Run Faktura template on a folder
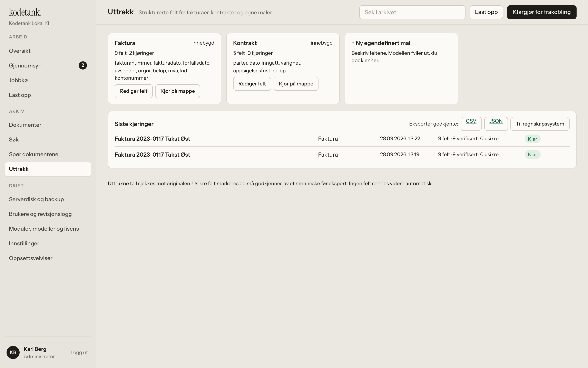Image resolution: width=588 pixels, height=368 pixels. (178, 91)
